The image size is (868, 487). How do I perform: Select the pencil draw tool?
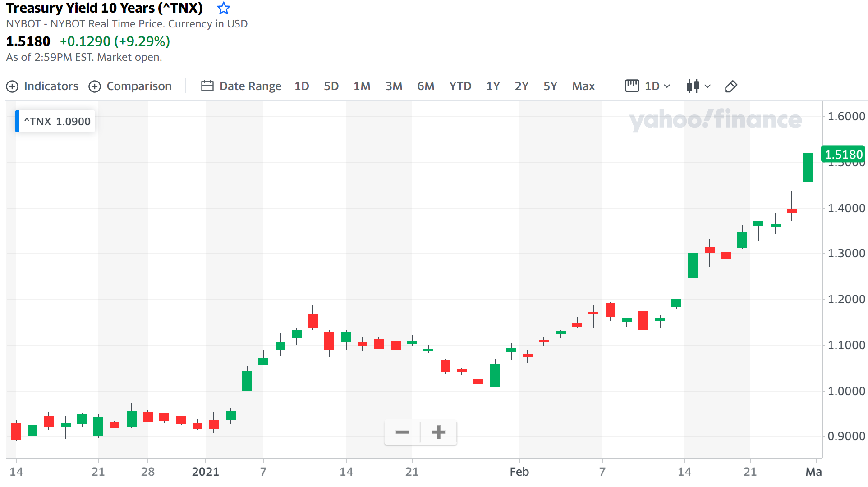click(x=730, y=86)
